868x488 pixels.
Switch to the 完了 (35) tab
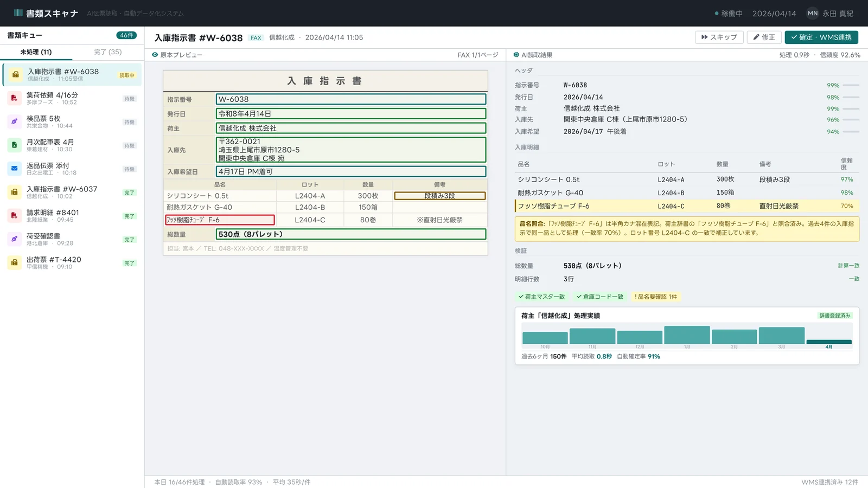click(x=108, y=52)
